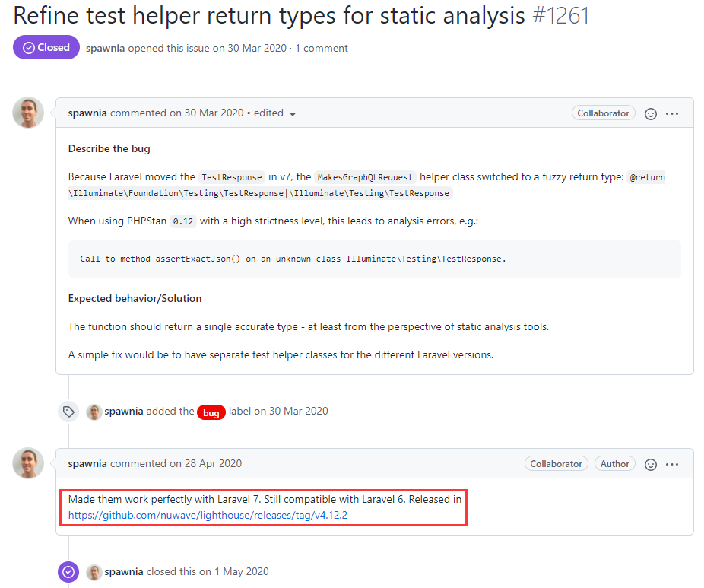
Task: Click the red bug label
Action: (211, 412)
